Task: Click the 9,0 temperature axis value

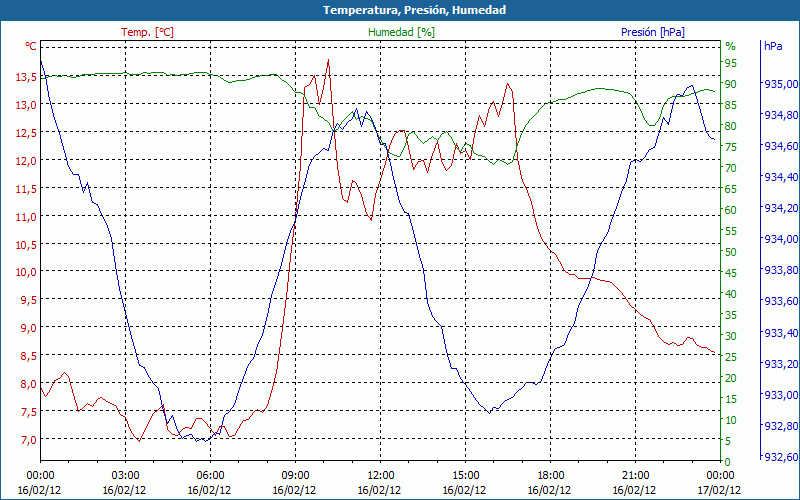Action: (30, 328)
